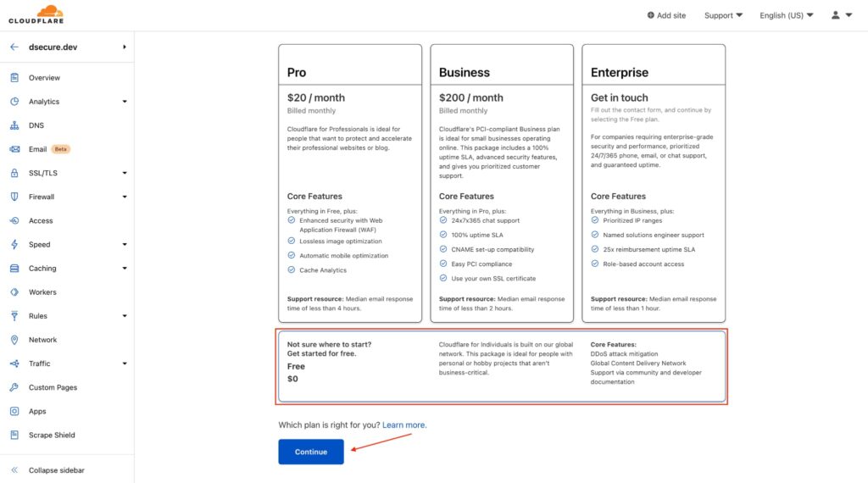Select the Pro plan card
This screenshot has width=868, height=483.
pos(350,183)
